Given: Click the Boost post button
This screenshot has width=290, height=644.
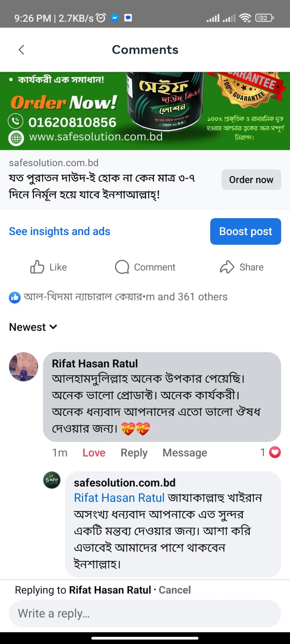Looking at the screenshot, I should pos(245,231).
